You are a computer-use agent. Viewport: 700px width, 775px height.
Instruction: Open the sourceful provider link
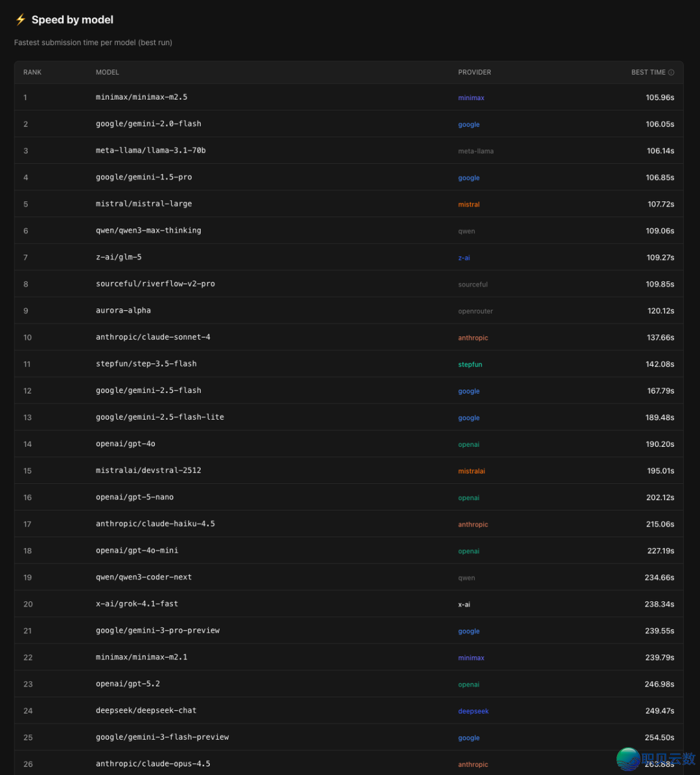tap(472, 284)
